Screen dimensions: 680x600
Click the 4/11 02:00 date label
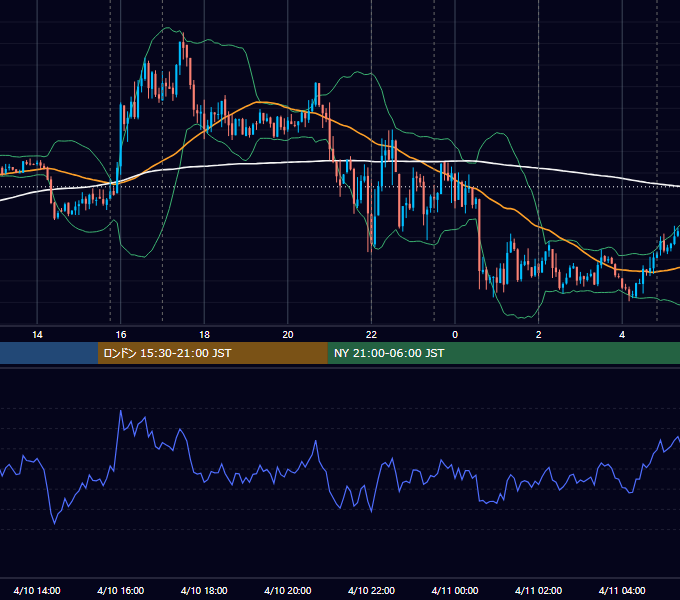pyautogui.click(x=538, y=590)
